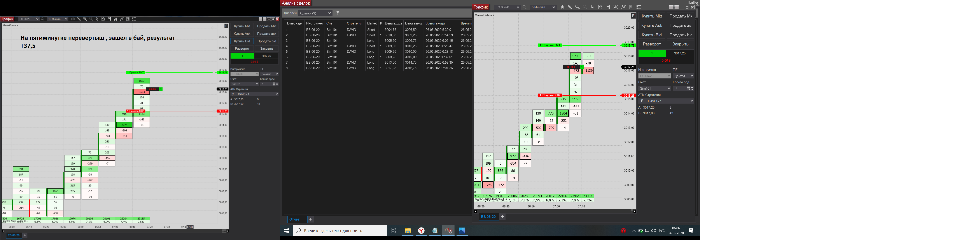
Task: Toggle the F button on the 5 Минута chart corner
Action: [633, 16]
